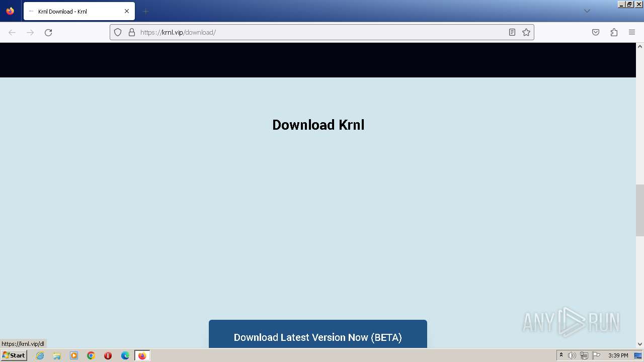Open Firefox application menu
This screenshot has height=362, width=644.
(632, 32)
